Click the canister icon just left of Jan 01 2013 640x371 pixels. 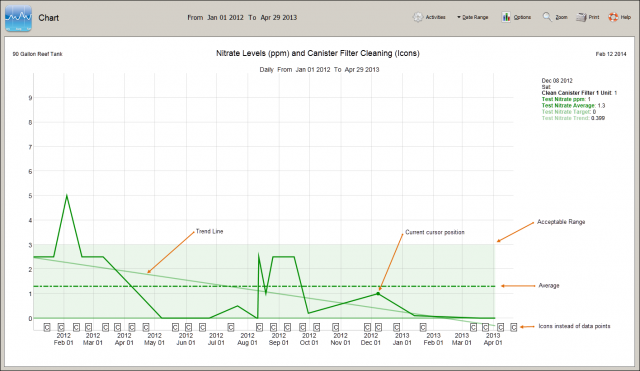click(x=396, y=327)
